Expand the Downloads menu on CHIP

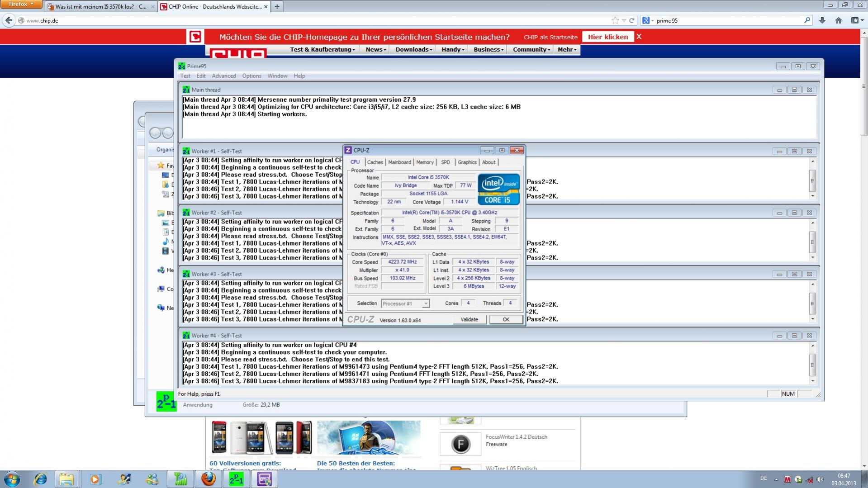pyautogui.click(x=414, y=49)
